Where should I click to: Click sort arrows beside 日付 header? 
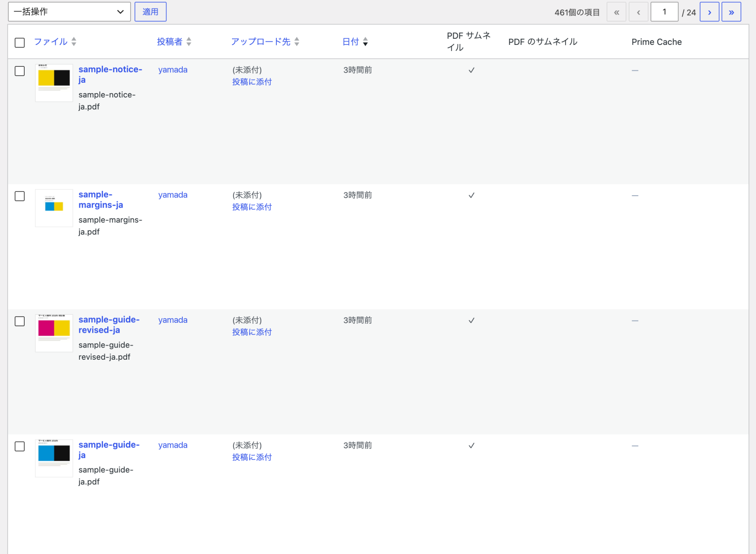[x=365, y=42]
